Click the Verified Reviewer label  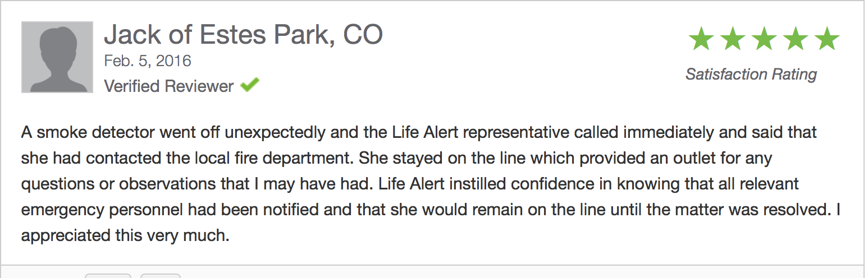[x=169, y=86]
